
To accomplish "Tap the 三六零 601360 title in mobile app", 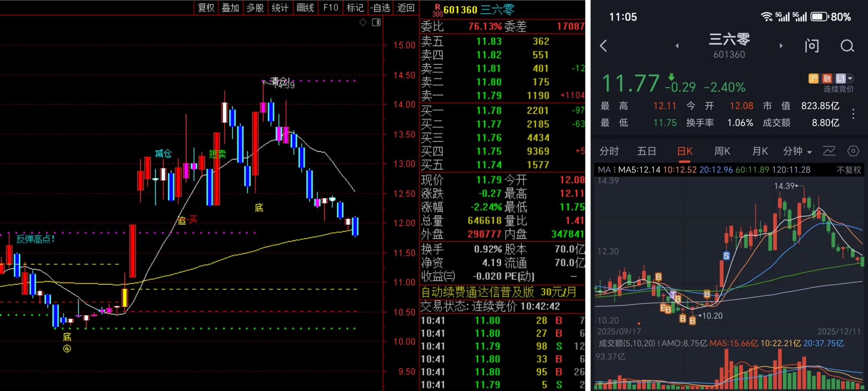I will click(729, 45).
